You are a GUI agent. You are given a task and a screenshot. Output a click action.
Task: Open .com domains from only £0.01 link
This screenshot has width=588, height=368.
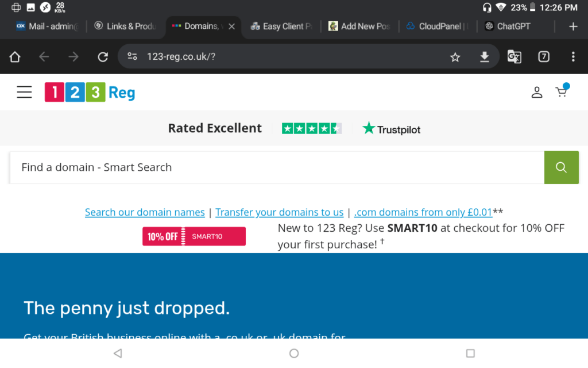(423, 212)
